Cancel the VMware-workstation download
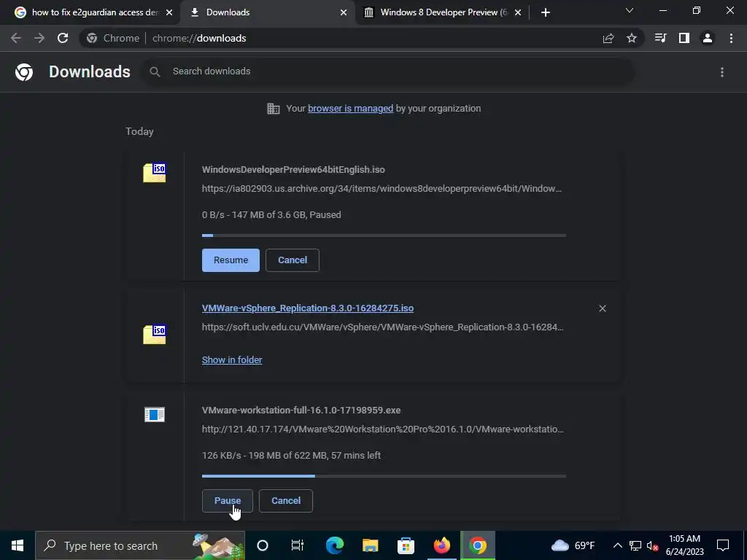The width and height of the screenshot is (747, 560). click(x=286, y=501)
